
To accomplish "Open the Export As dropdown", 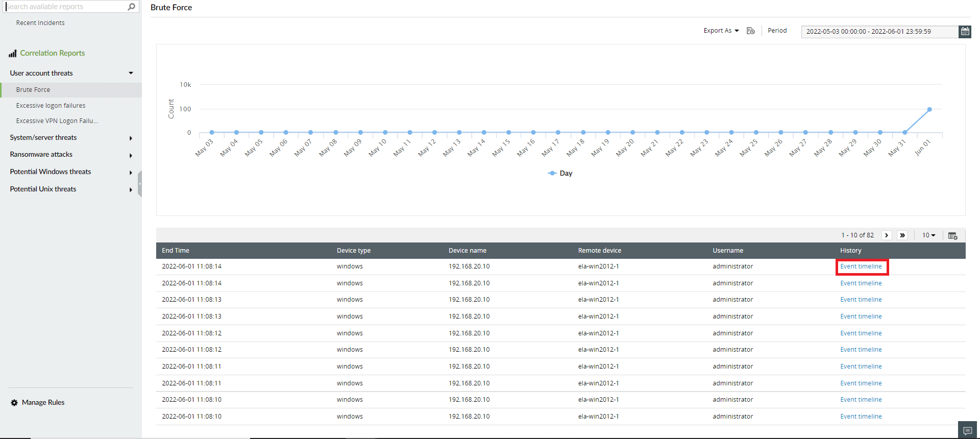I will tap(721, 31).
